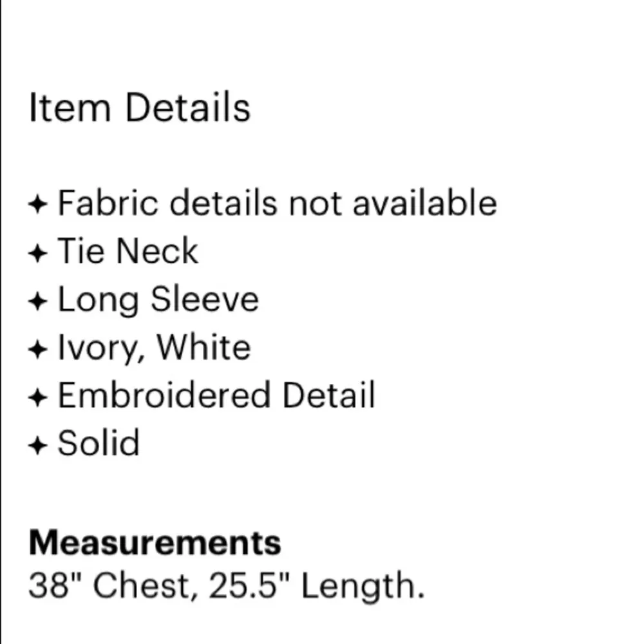
Task: Select the Long Sleeve detail line
Action: click(x=158, y=300)
